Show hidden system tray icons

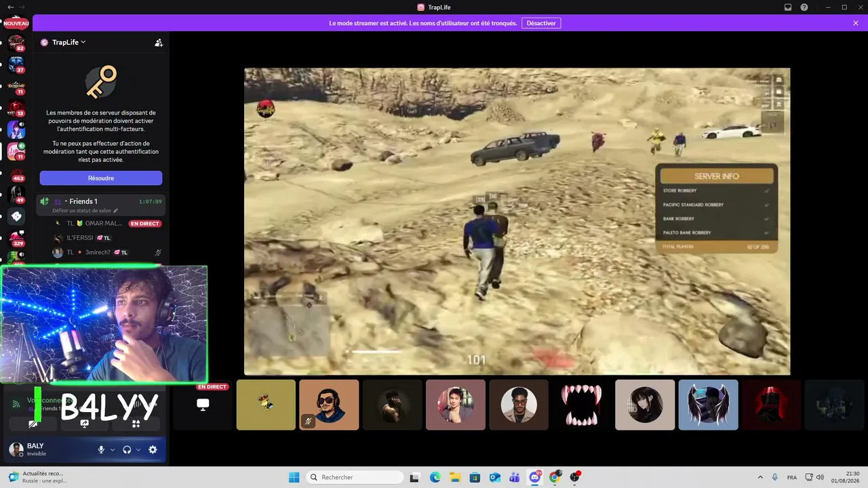[x=760, y=477]
